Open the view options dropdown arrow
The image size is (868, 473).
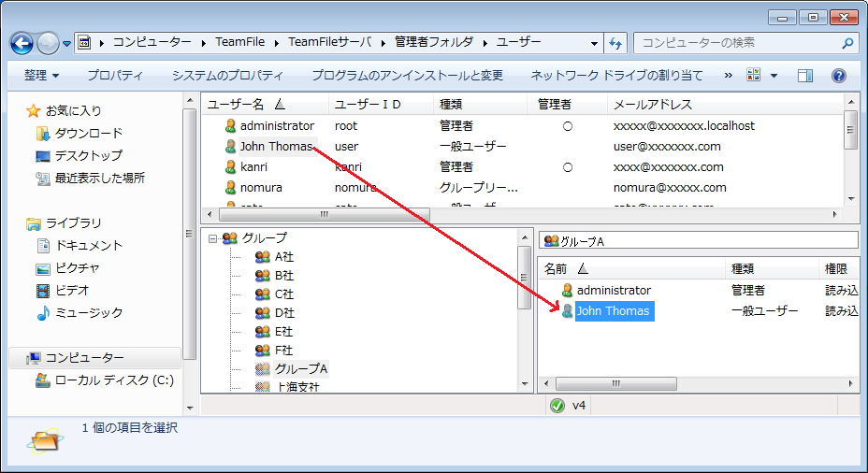click(774, 76)
